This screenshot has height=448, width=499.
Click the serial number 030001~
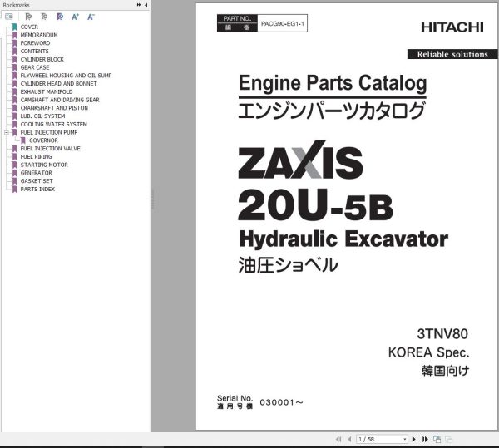point(281,402)
